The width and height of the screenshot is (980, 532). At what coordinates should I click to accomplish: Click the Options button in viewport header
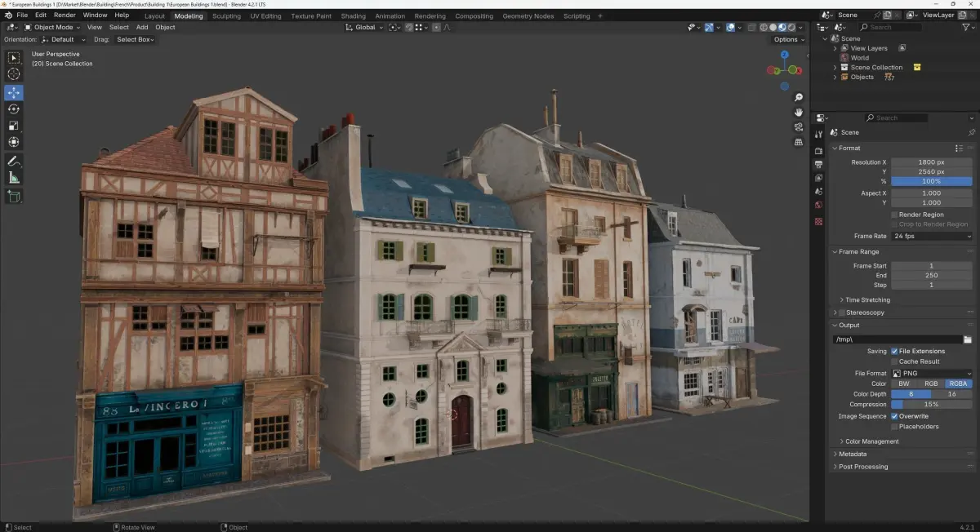click(788, 39)
